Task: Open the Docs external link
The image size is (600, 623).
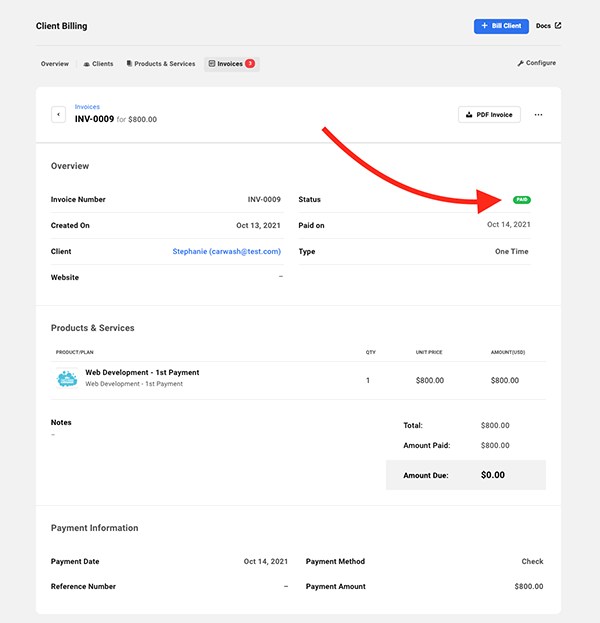Action: pyautogui.click(x=548, y=26)
